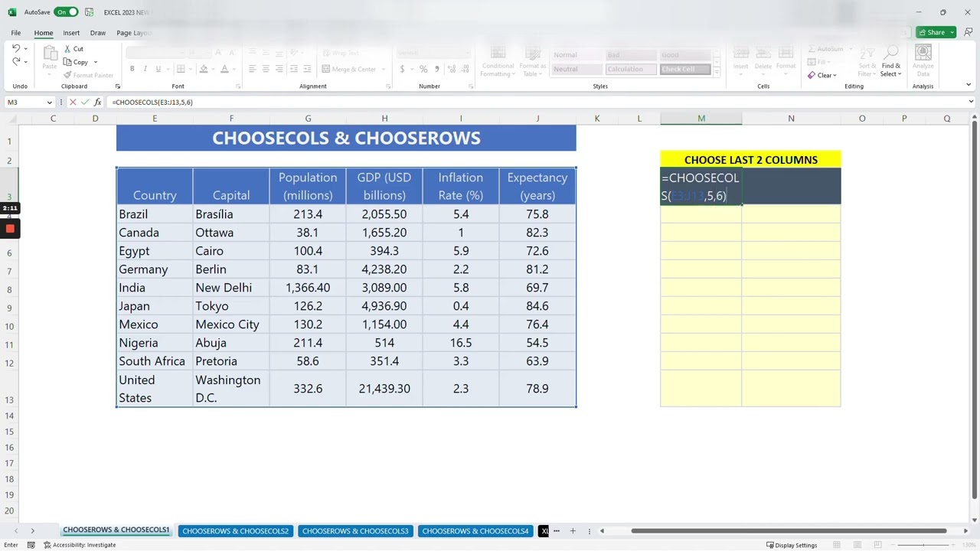Click the Center align icon
Screen dimensions: 980x551
click(x=266, y=69)
